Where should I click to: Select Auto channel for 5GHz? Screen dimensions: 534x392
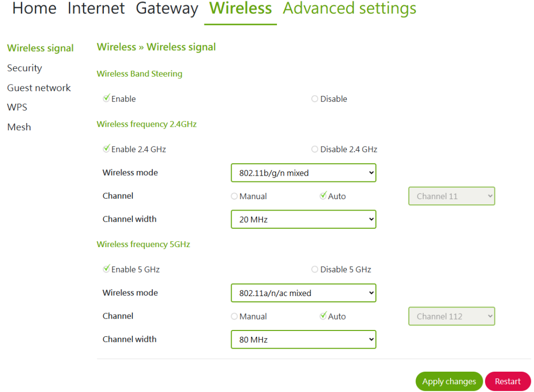point(323,316)
